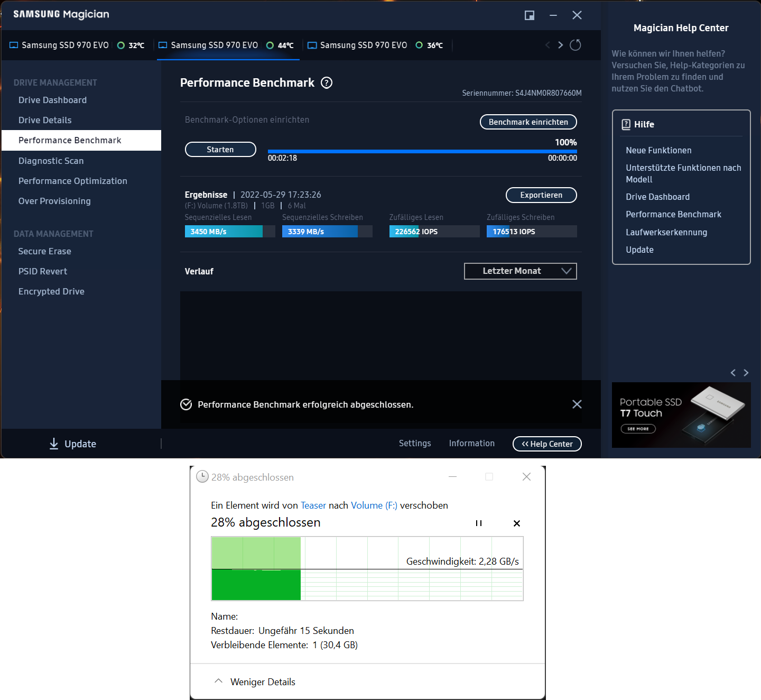Image resolution: width=761 pixels, height=700 pixels.
Task: Pause the file transfer
Action: tap(479, 523)
